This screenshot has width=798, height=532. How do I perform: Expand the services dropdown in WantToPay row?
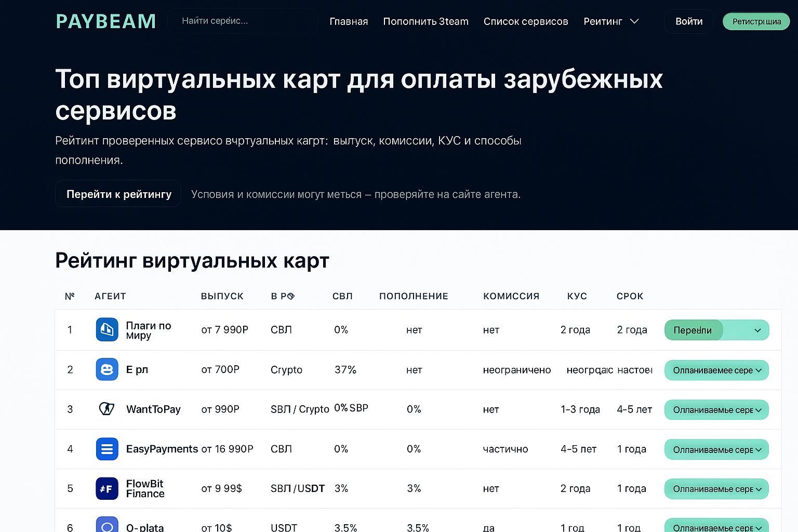(716, 409)
